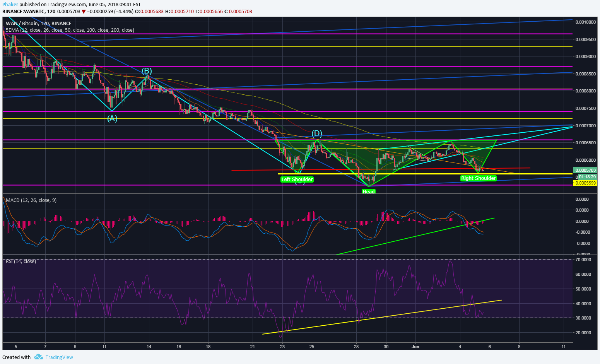Click the high value H:0.0005710
600x364 pixels.
pyautogui.click(x=179, y=12)
